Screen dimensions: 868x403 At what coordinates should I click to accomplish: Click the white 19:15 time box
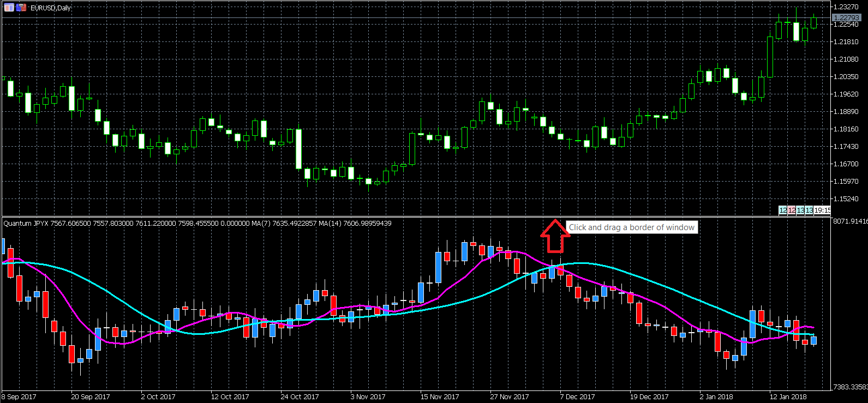pyautogui.click(x=822, y=210)
